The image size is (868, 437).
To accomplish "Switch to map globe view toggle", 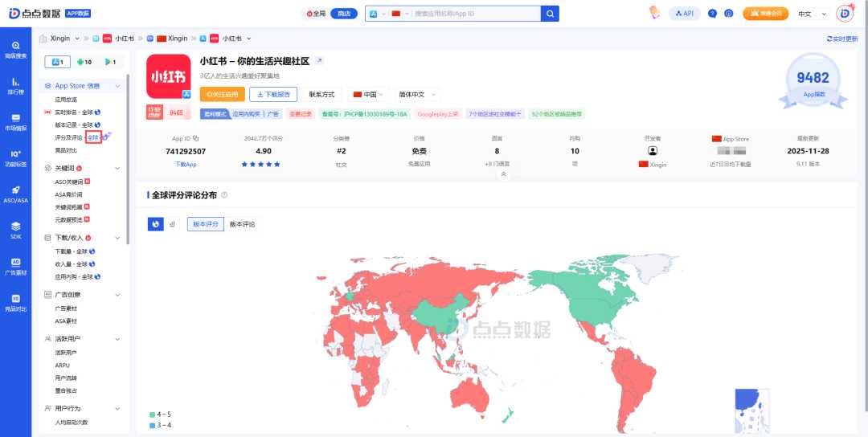I will [x=156, y=224].
